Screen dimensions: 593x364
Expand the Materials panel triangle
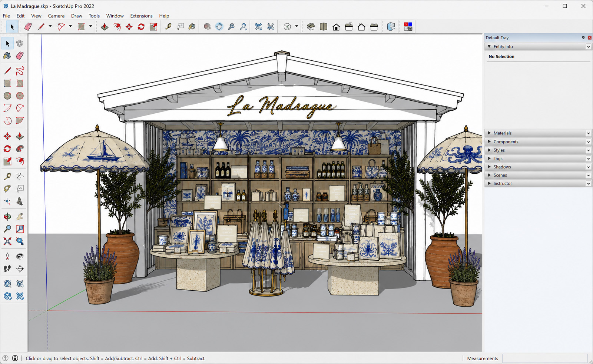489,133
